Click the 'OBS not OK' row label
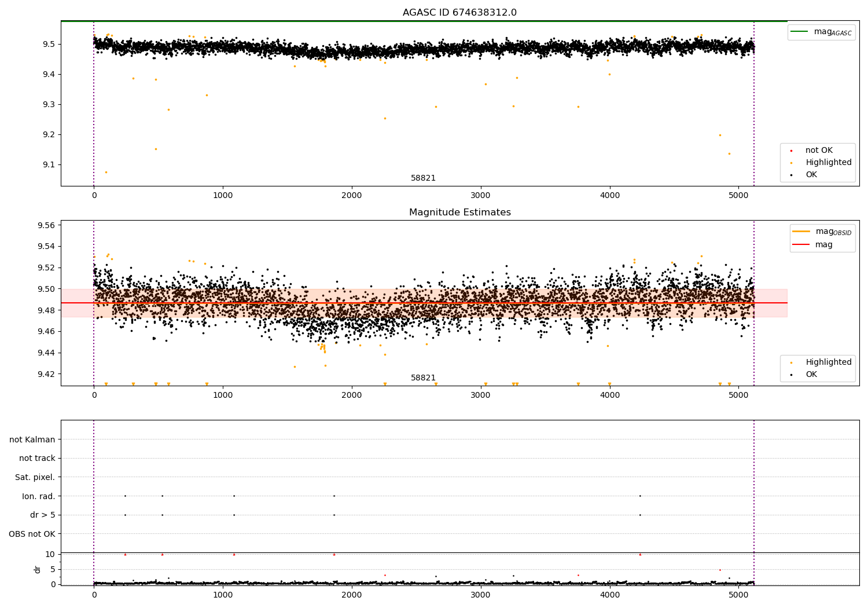The width and height of the screenshot is (868, 608). pyautogui.click(x=32, y=534)
